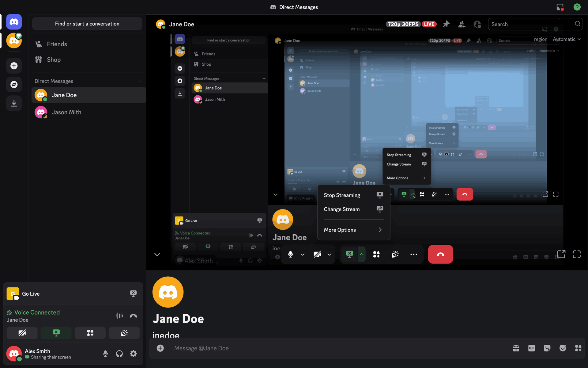Toggle microphone mute in call controls

[290, 254]
